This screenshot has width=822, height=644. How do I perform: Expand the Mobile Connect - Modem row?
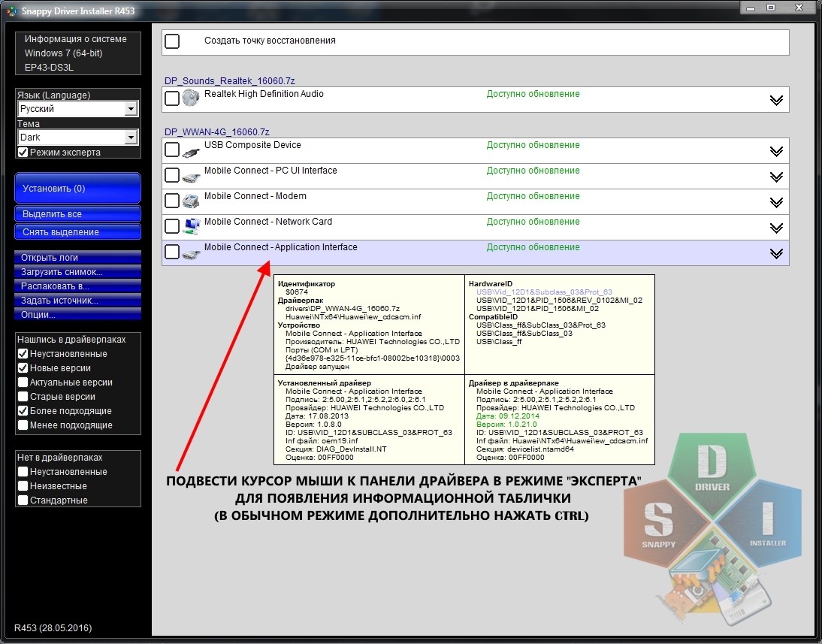click(x=776, y=202)
